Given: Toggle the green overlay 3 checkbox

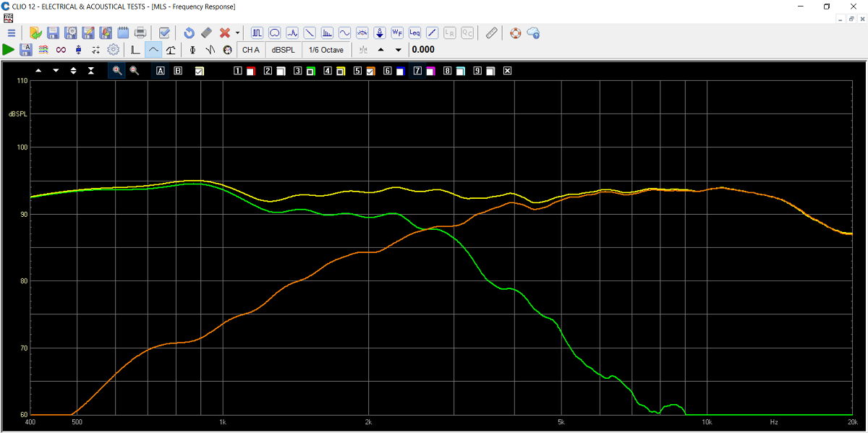Looking at the screenshot, I should [310, 71].
